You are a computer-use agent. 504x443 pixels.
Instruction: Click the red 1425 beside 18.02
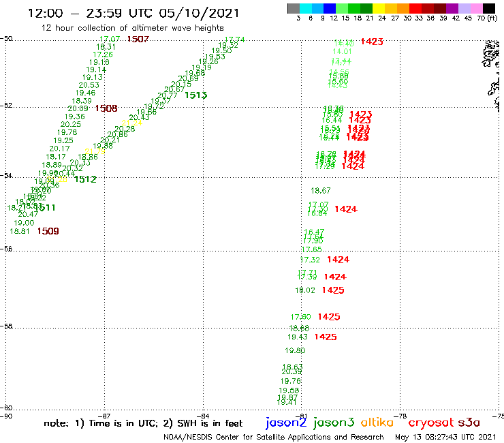click(x=333, y=290)
